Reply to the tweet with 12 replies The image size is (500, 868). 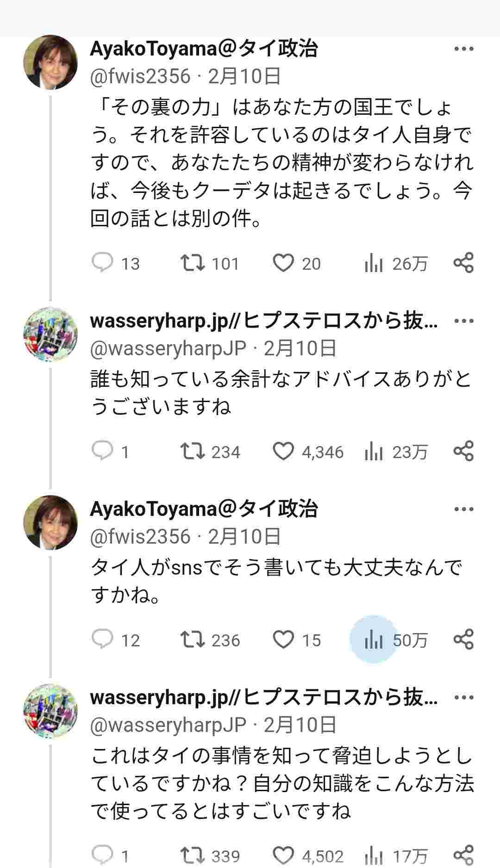(102, 639)
